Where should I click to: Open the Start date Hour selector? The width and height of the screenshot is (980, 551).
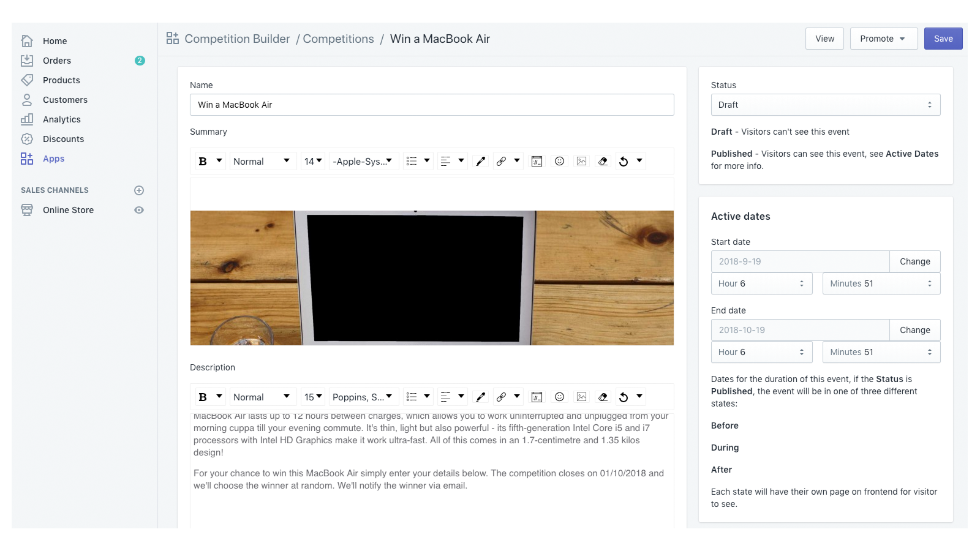[761, 283]
